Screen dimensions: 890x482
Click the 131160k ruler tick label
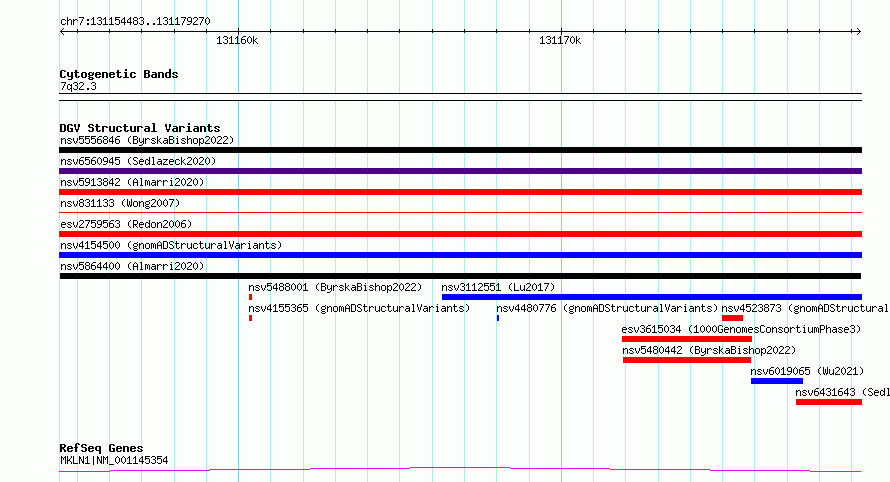tap(237, 40)
